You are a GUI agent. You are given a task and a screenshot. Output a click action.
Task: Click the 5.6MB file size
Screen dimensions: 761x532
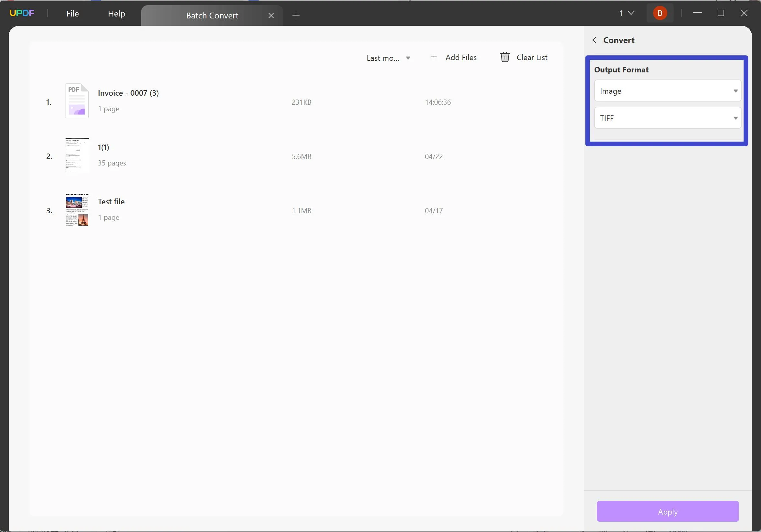[301, 156]
